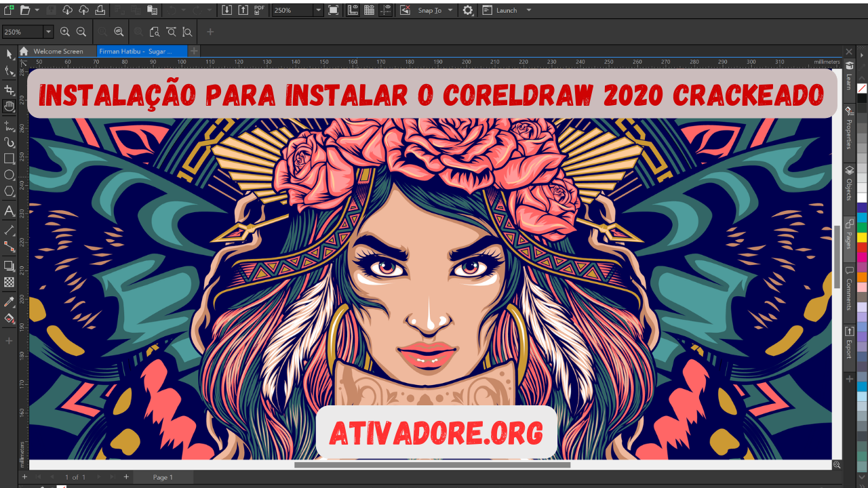Select the Crop tool

point(9,89)
